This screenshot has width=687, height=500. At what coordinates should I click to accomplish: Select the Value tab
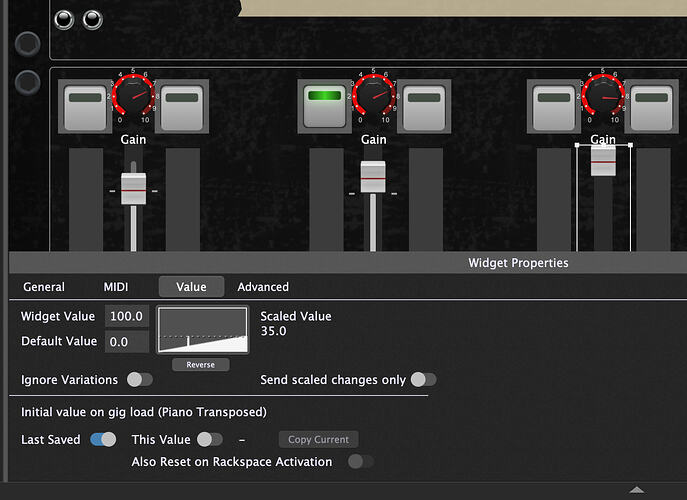click(x=191, y=287)
